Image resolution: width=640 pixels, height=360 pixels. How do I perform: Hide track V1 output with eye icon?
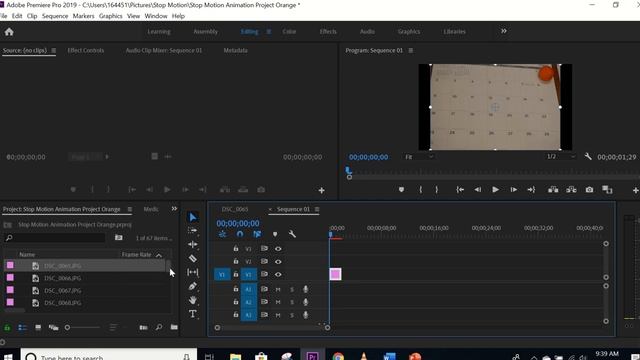coord(278,274)
